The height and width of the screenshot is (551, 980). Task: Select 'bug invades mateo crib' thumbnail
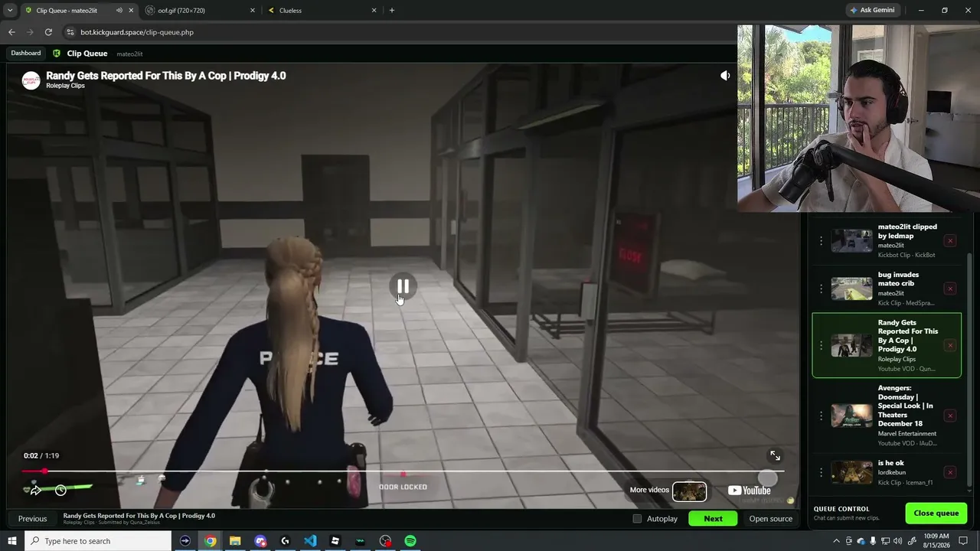(x=851, y=289)
